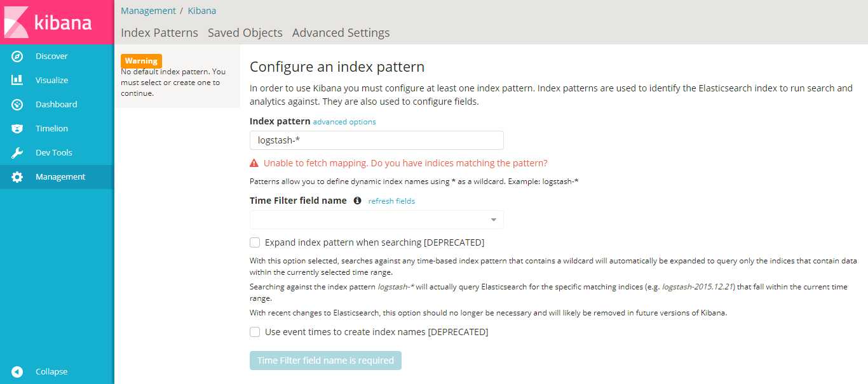Viewport: 868px width, 384px height.
Task: Open the Time Filter field name dropdown
Action: tap(376, 220)
